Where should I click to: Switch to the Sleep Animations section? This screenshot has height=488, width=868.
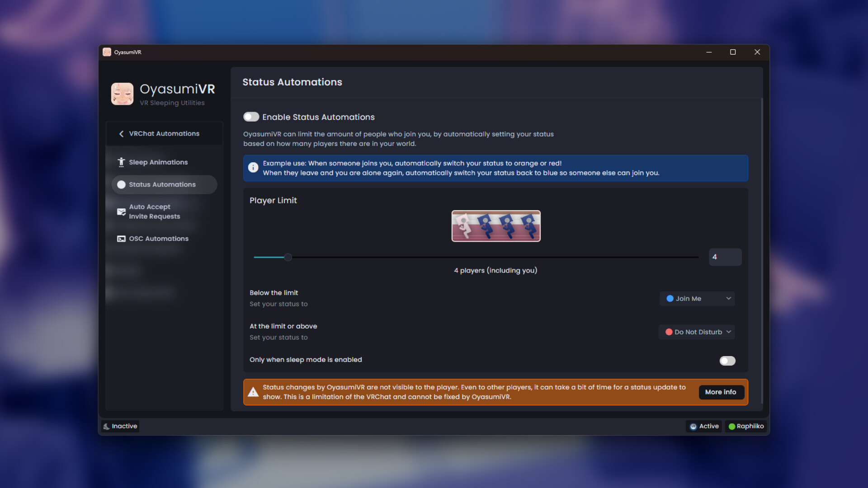coord(158,162)
